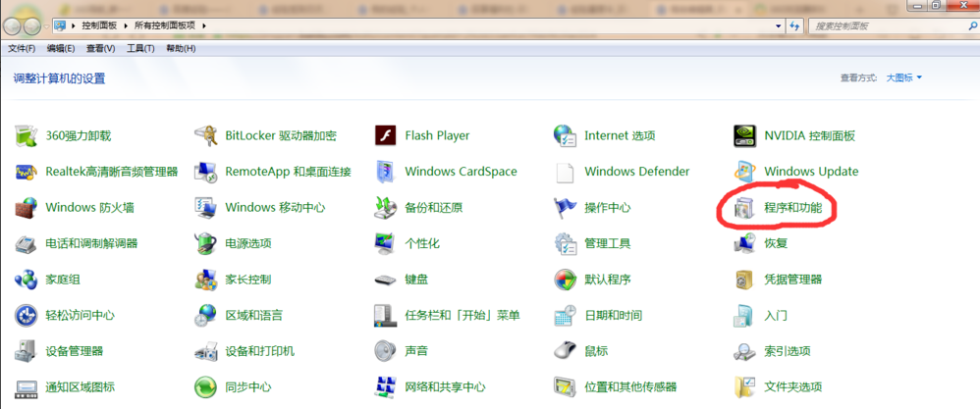Open the Windows 防火墙 brick wall icon
Viewport: 980px width, 409px height.
pyautogui.click(x=26, y=207)
